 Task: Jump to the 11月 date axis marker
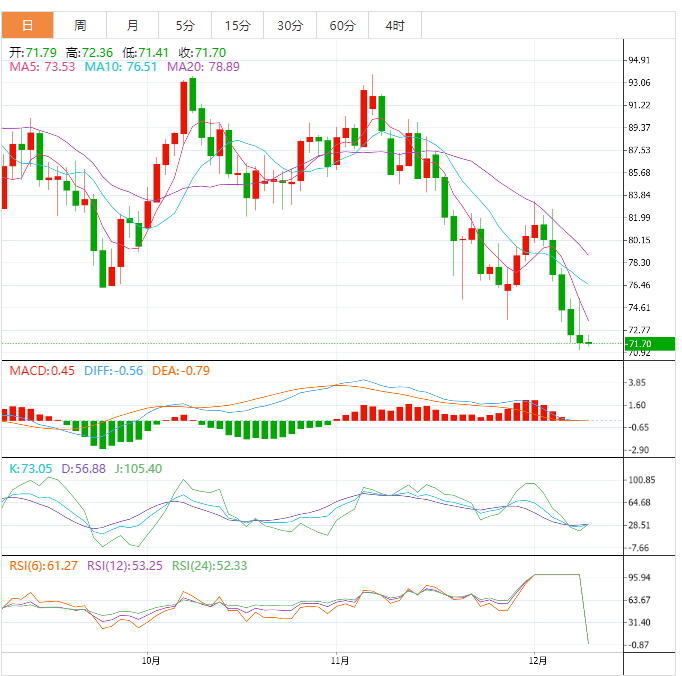[339, 661]
